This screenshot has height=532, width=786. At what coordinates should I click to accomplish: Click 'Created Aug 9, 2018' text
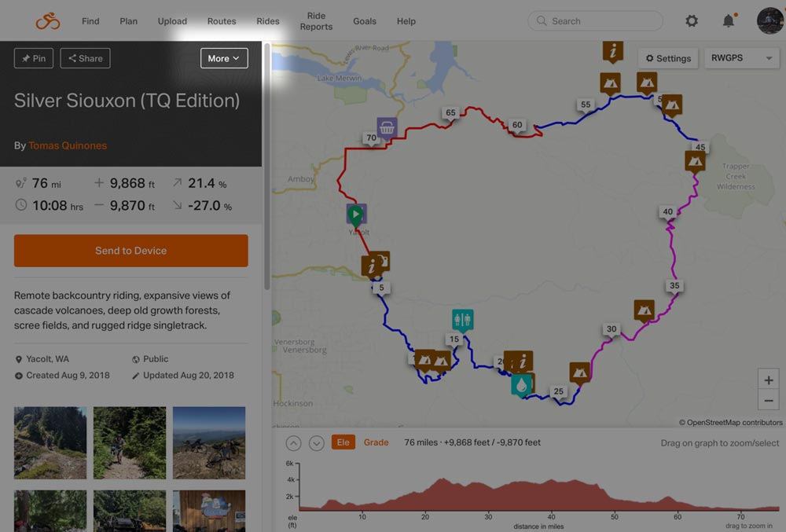coord(68,375)
